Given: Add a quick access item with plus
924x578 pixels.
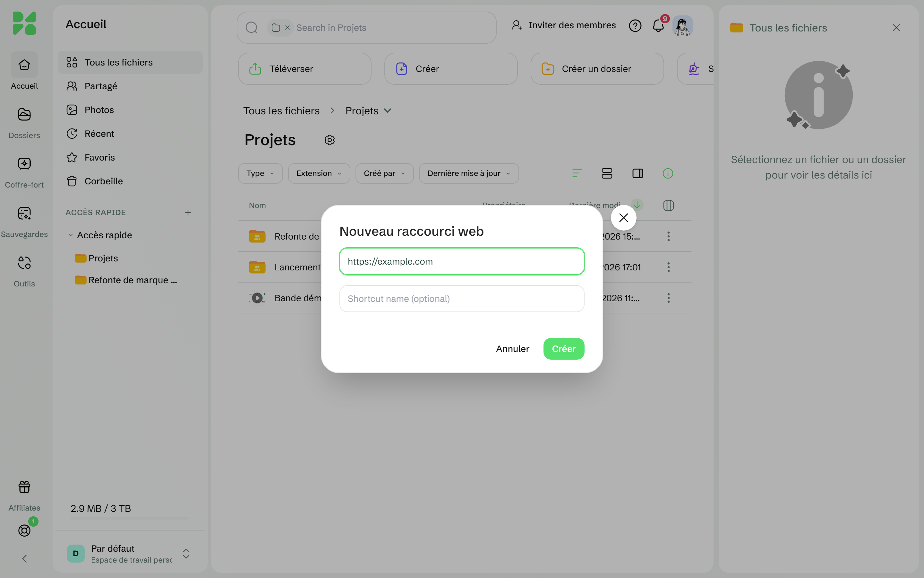Looking at the screenshot, I should click(x=188, y=213).
